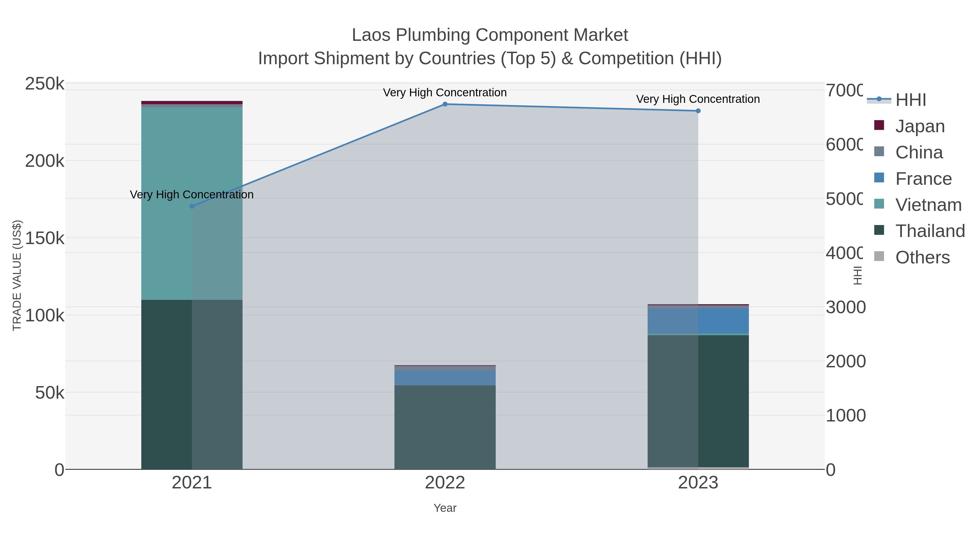Click the vertical HHI axis title
Image resolution: width=980 pixels, height=551 pixels.
tap(857, 276)
